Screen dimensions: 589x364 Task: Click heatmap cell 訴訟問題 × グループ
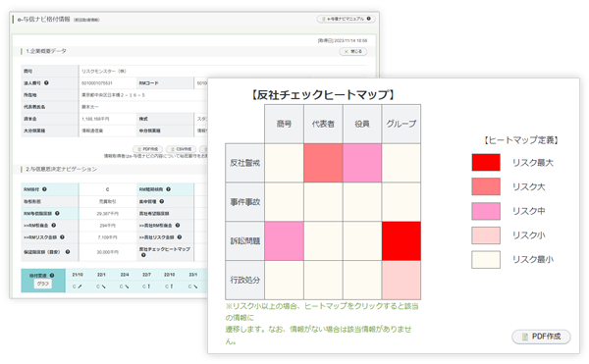(402, 241)
